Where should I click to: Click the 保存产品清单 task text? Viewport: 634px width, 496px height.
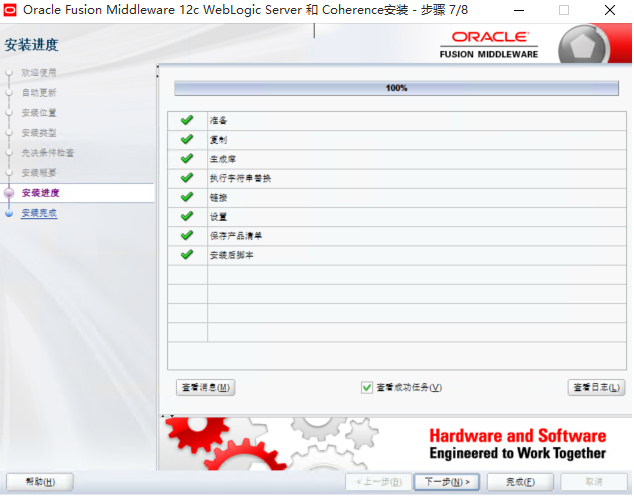coord(236,236)
